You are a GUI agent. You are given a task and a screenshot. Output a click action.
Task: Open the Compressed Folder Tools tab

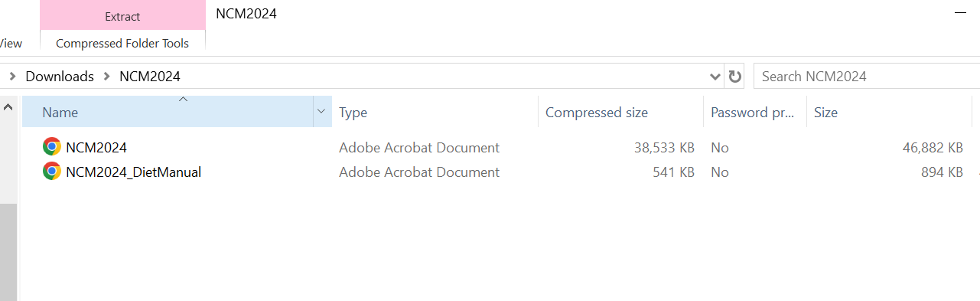(x=122, y=44)
